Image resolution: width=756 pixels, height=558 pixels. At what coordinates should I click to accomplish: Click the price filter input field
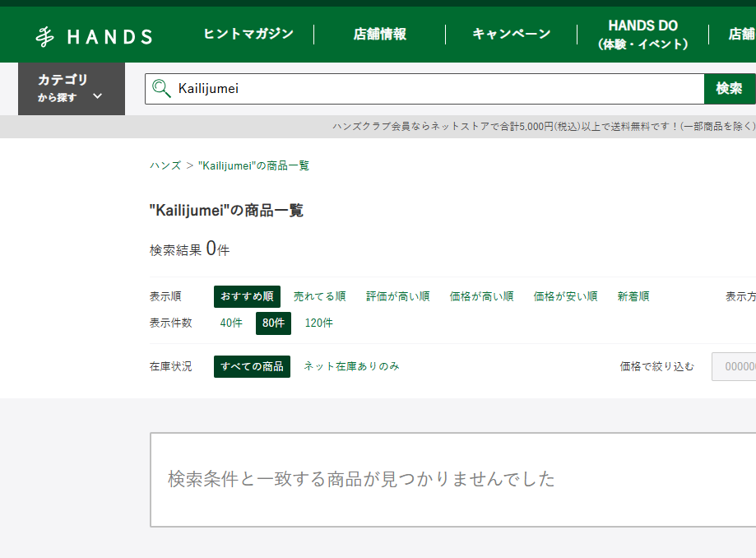point(733,367)
